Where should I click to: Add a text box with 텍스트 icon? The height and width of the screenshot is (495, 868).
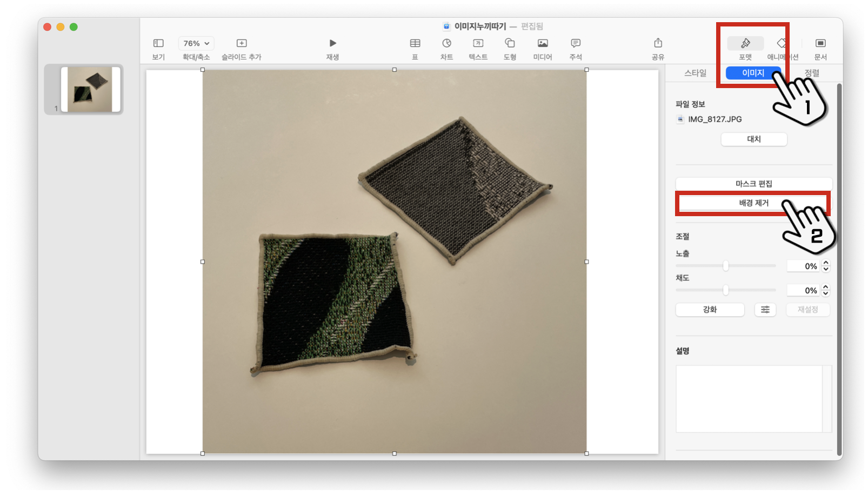tap(478, 43)
